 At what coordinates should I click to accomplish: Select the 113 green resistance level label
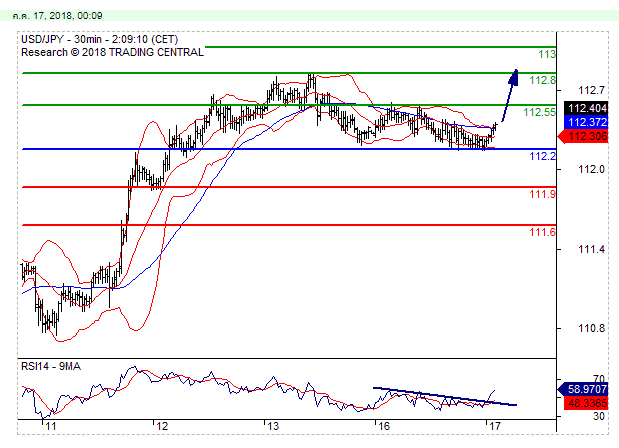click(546, 54)
